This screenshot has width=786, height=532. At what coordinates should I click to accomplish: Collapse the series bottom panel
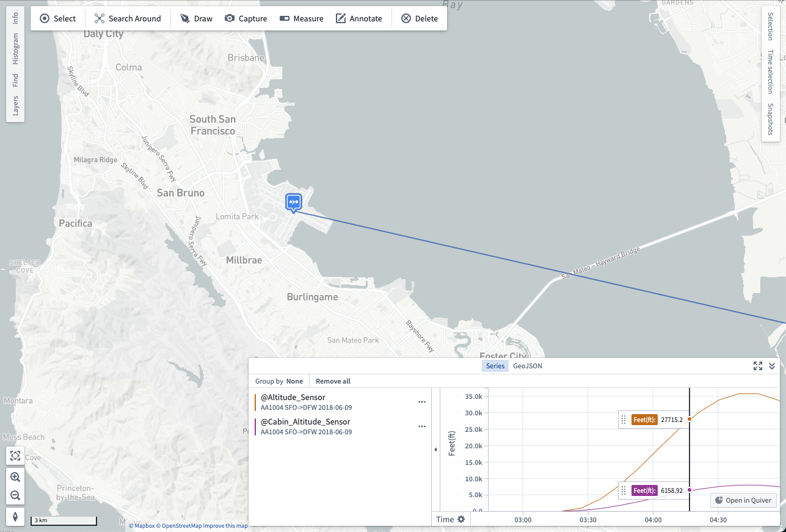point(772,366)
